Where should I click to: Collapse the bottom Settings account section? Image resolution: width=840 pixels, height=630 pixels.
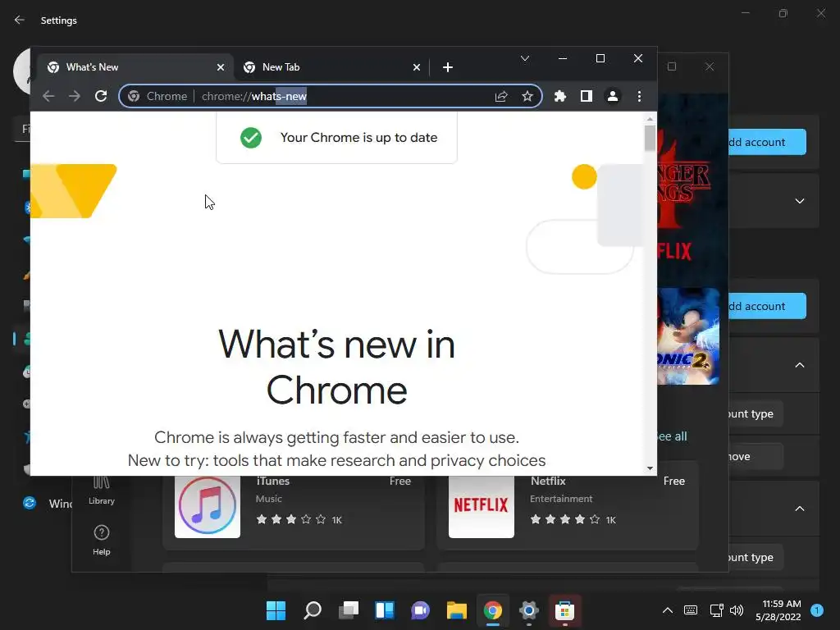(x=799, y=509)
